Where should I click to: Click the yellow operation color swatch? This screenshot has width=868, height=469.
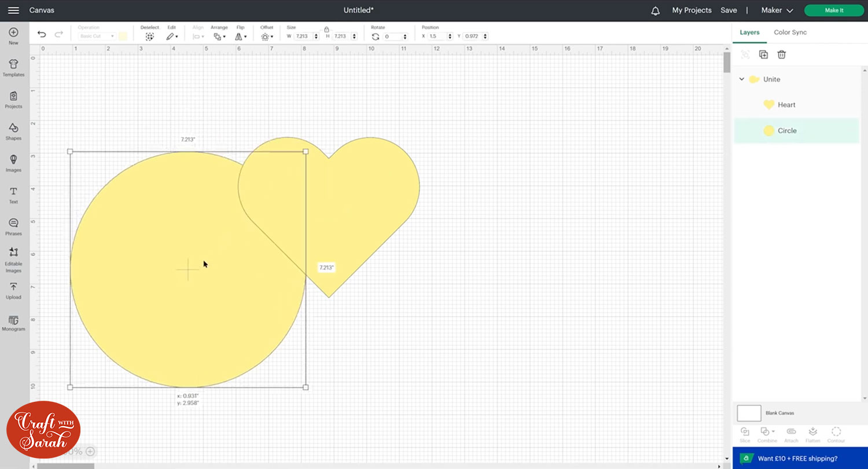tap(123, 36)
